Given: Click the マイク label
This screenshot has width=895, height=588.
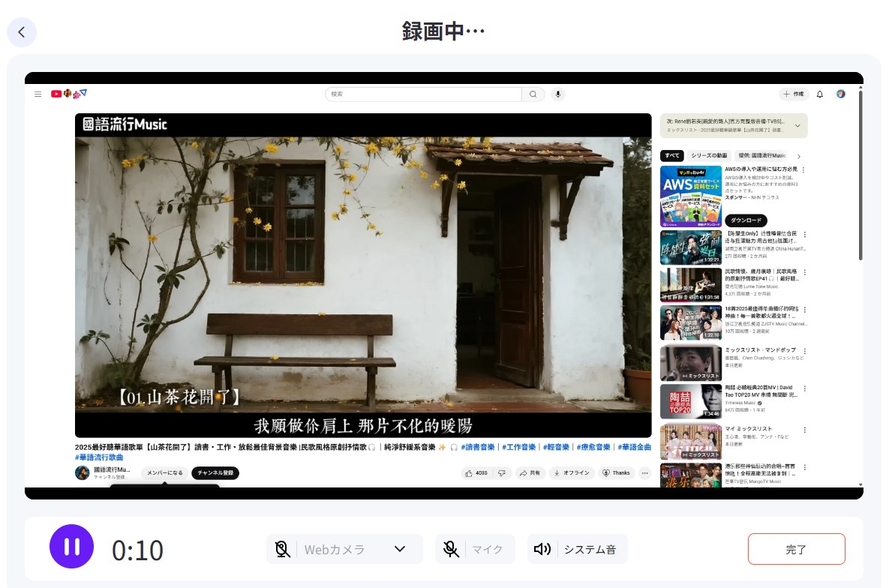Looking at the screenshot, I should coord(487,549).
